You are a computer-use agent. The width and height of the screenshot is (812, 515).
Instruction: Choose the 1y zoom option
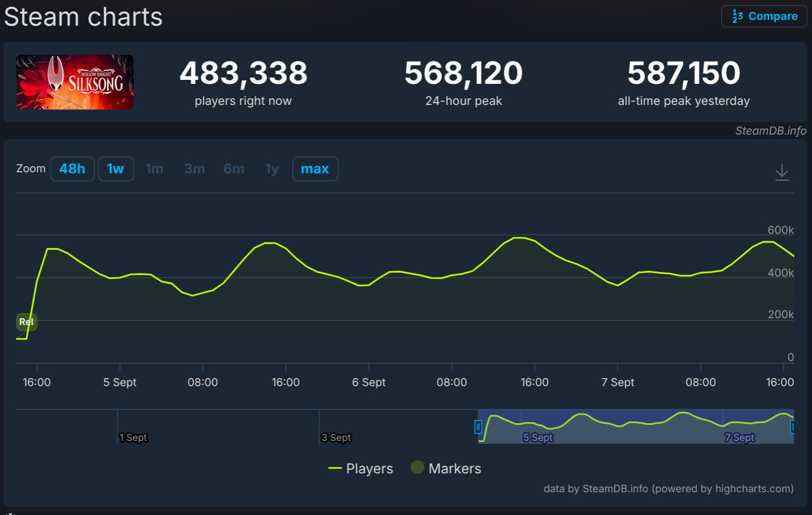coord(272,169)
